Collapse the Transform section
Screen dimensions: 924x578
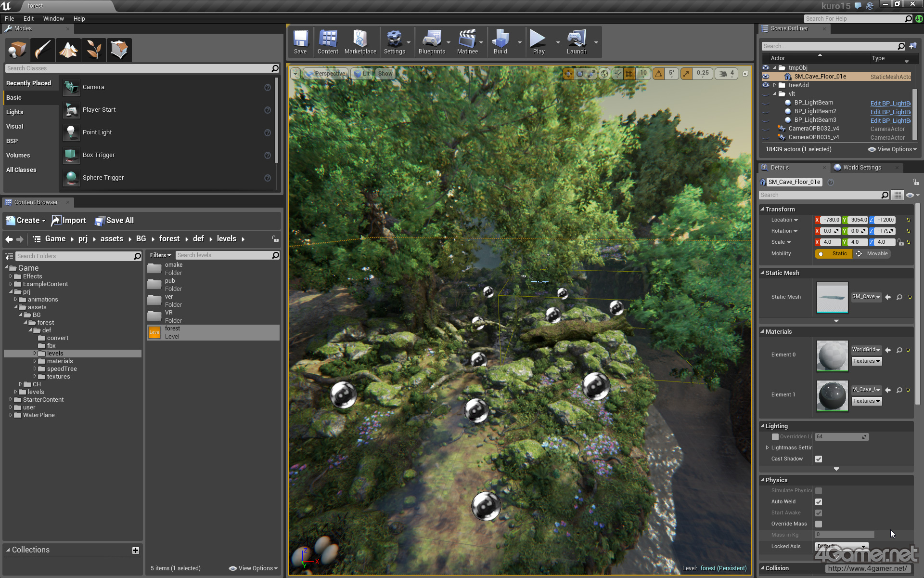[762, 210]
